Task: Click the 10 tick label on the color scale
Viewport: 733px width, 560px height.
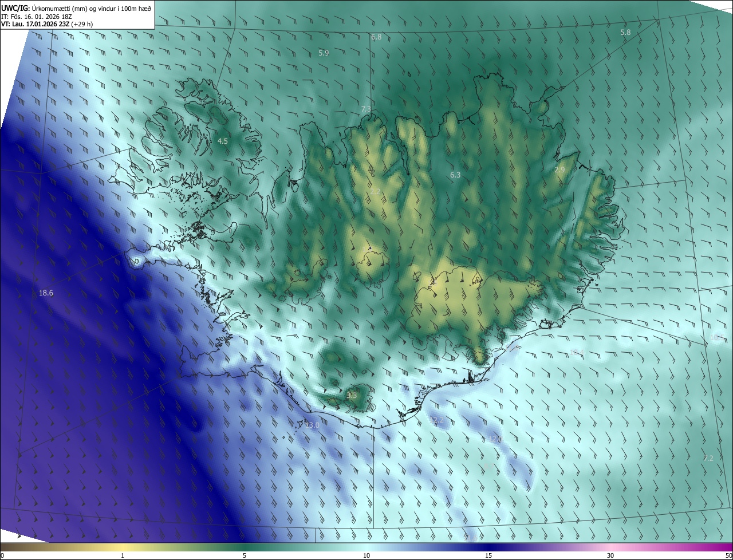Action: coord(366,556)
